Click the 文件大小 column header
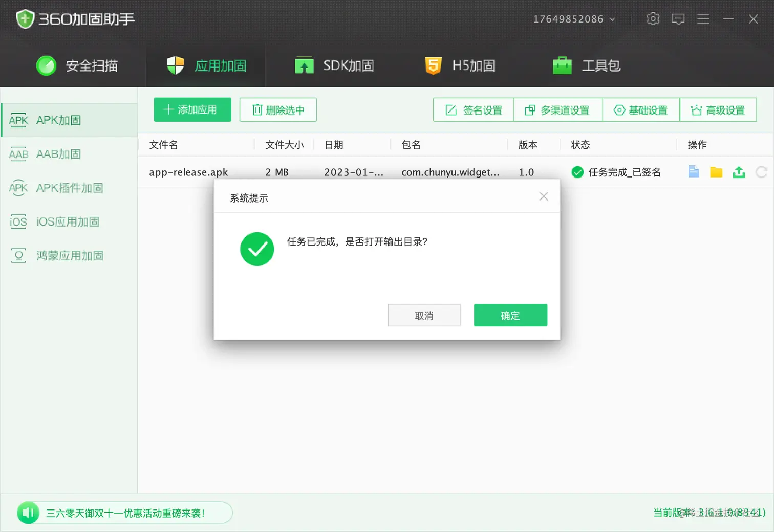 285,145
